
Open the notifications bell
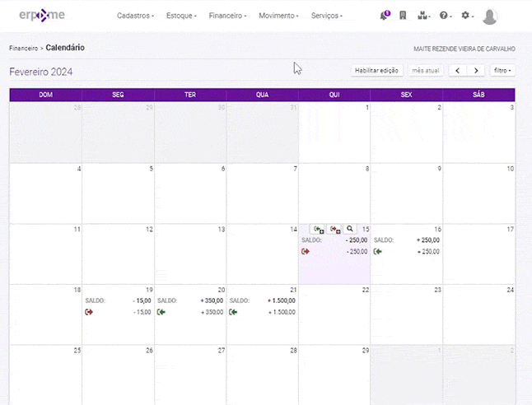click(385, 16)
